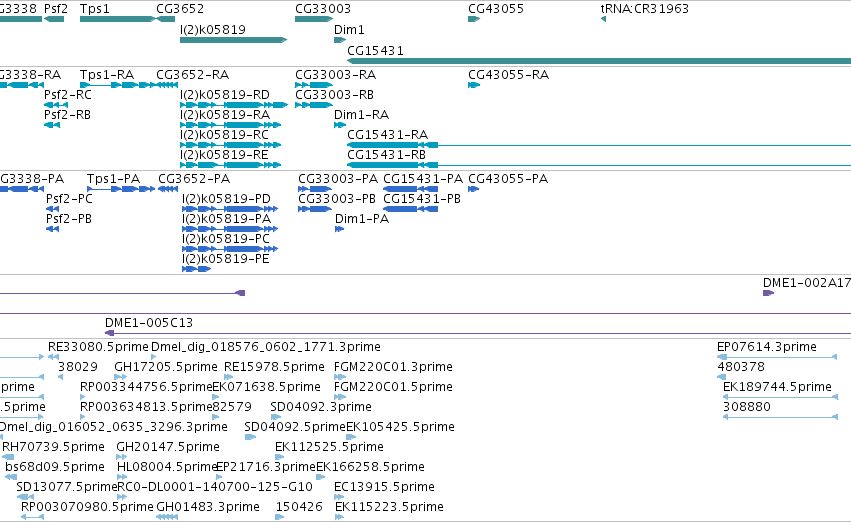Click EST GH17205.5prime

[120, 377]
